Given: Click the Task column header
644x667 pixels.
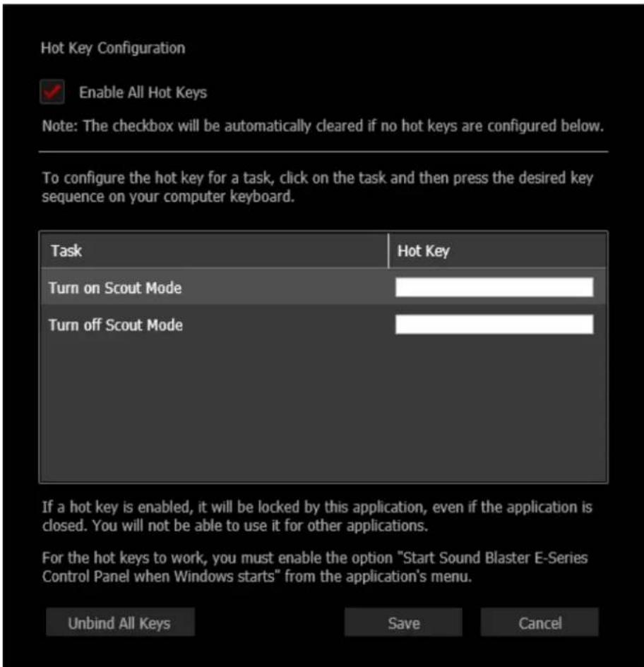Looking at the screenshot, I should coord(214,251).
